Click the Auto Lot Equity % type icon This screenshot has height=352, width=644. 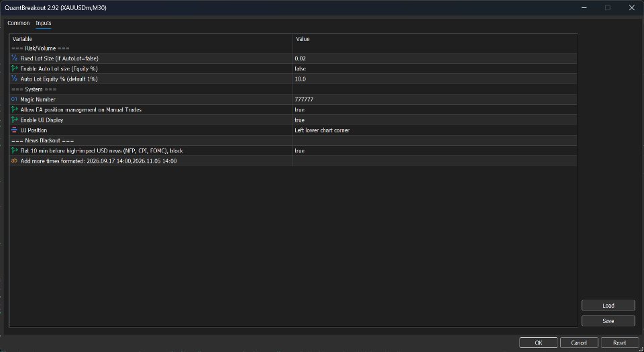pyautogui.click(x=14, y=79)
